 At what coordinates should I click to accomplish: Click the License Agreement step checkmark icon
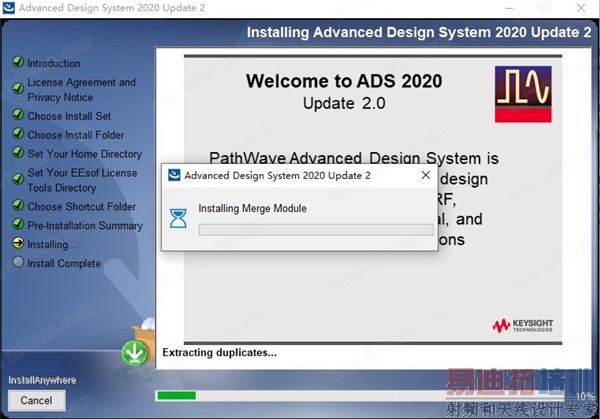point(18,88)
